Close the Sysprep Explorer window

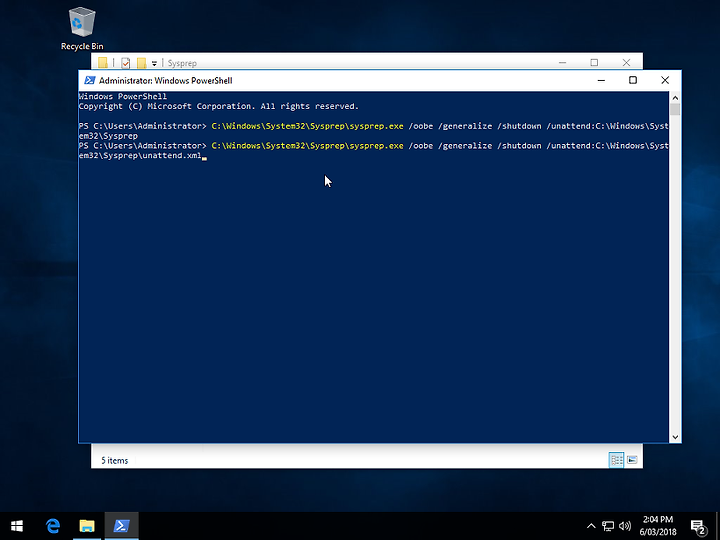(x=626, y=62)
